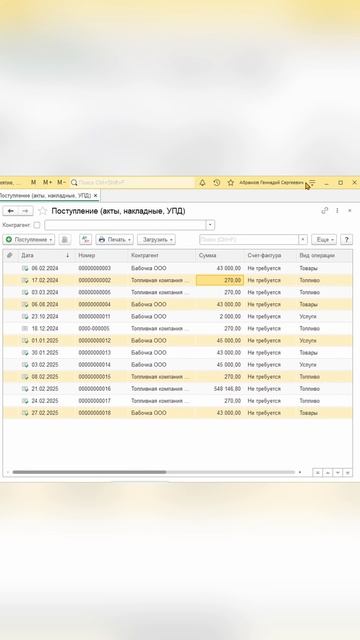This screenshot has height=640, width=360.
Task: Open the notifications bell icon
Action: tap(202, 183)
